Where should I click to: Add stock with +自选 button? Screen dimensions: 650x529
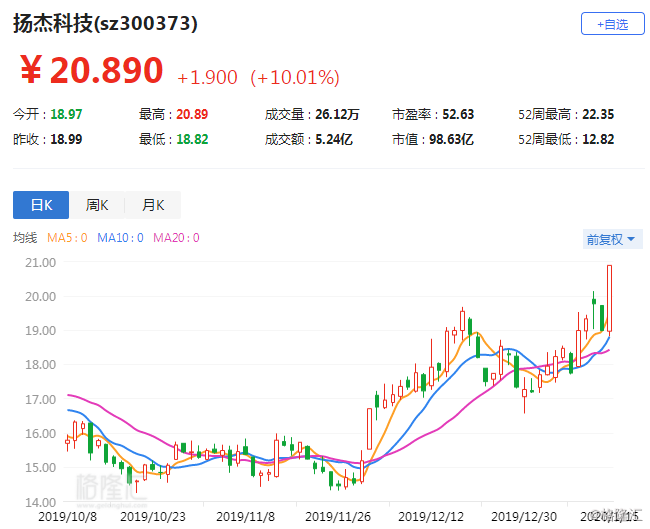click(612, 24)
